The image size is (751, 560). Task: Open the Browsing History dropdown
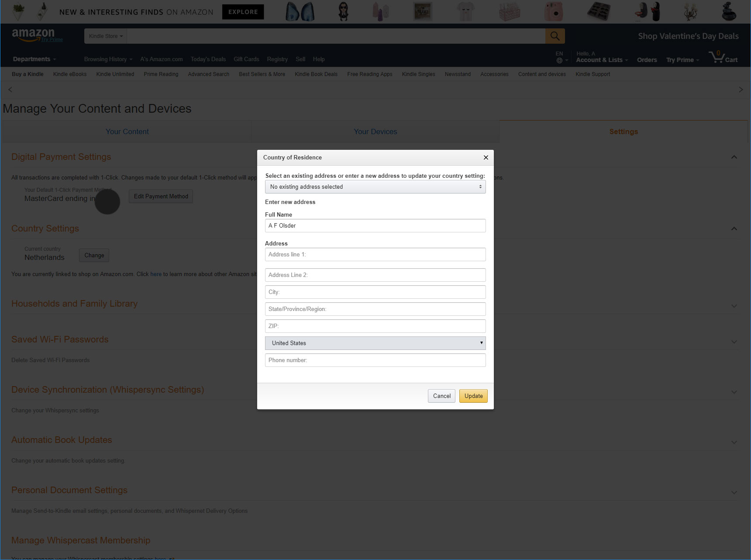click(x=108, y=59)
